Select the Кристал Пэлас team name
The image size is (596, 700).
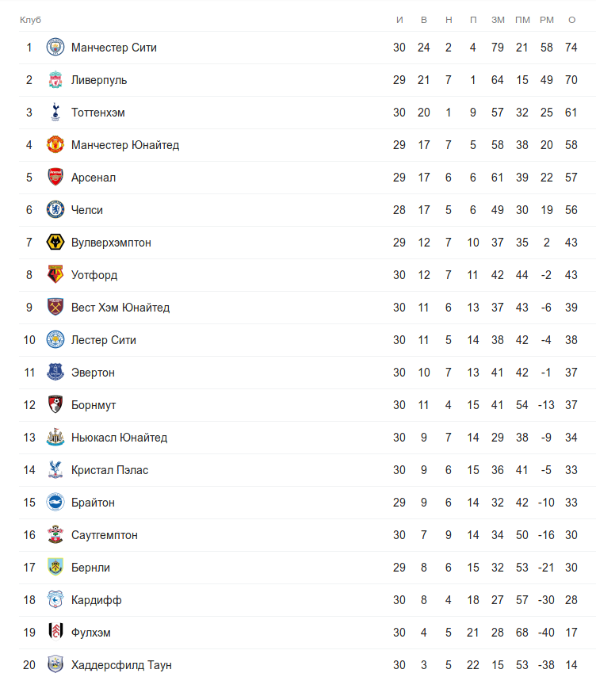pyautogui.click(x=109, y=470)
